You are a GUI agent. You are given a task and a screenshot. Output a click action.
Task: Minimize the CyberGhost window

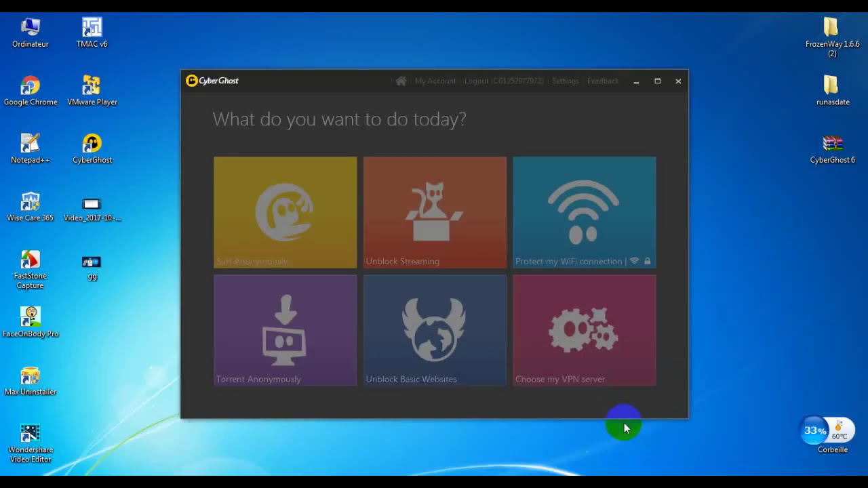636,81
